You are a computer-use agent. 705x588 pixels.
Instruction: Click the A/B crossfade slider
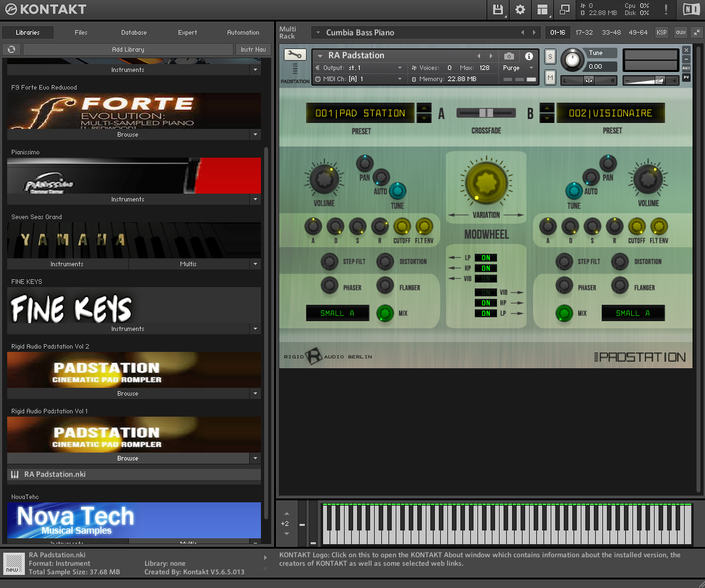click(486, 113)
